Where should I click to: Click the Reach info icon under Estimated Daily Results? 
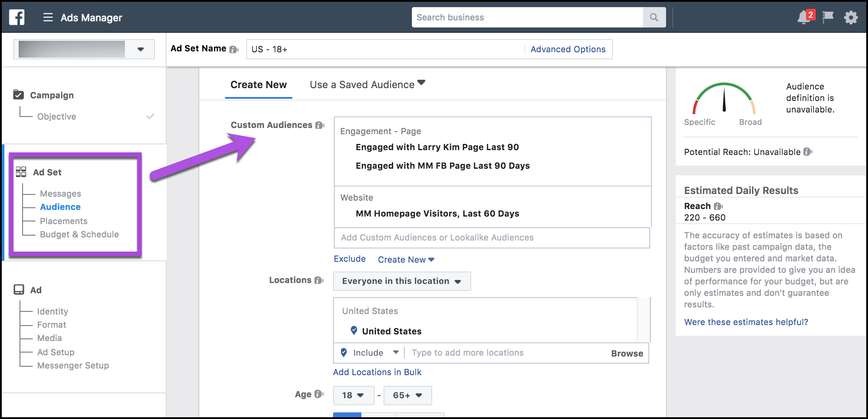tap(718, 206)
